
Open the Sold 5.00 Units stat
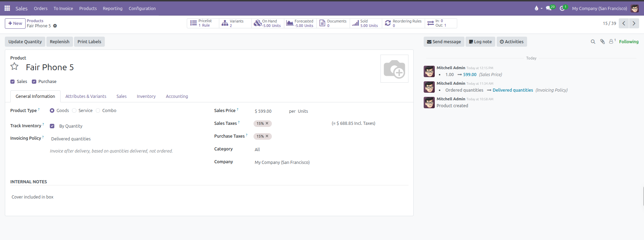(x=365, y=23)
